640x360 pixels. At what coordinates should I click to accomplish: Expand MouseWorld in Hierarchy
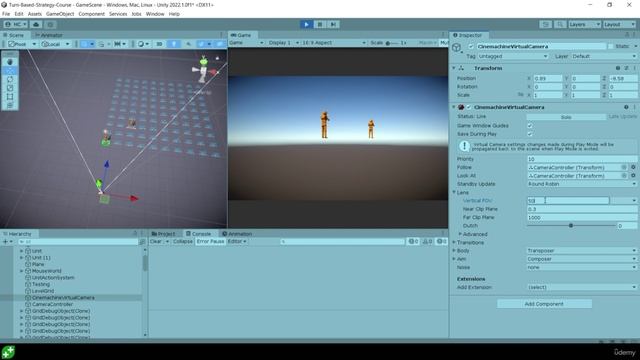(22, 271)
